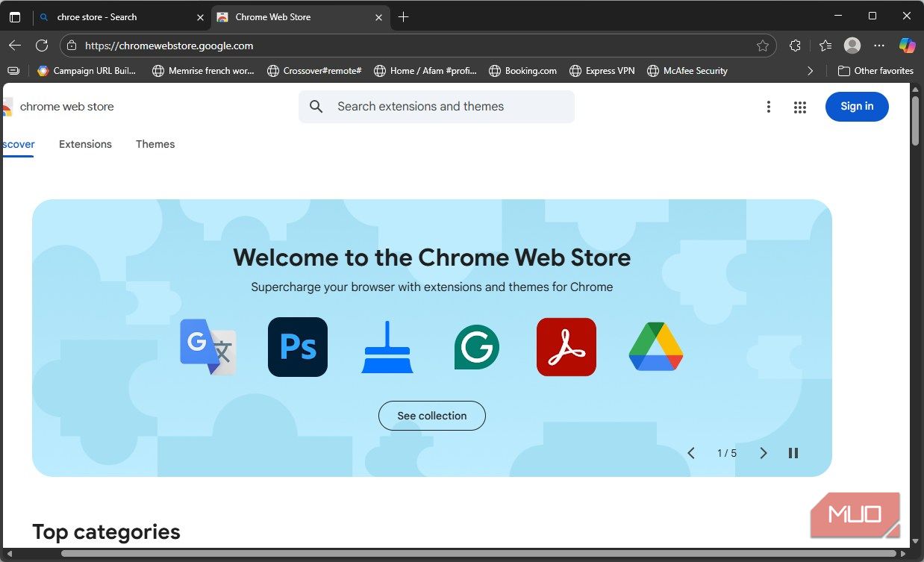Click the Grammarly G icon
The image size is (924, 562).
click(477, 347)
